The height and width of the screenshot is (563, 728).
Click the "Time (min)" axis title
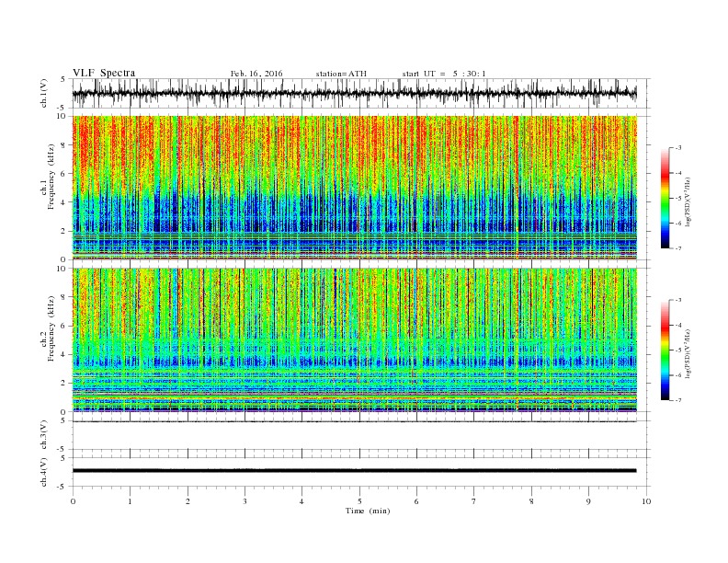(x=368, y=511)
